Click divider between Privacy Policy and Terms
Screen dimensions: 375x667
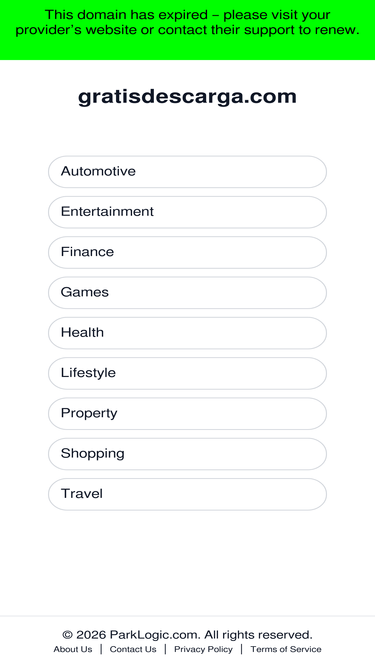[x=241, y=649]
